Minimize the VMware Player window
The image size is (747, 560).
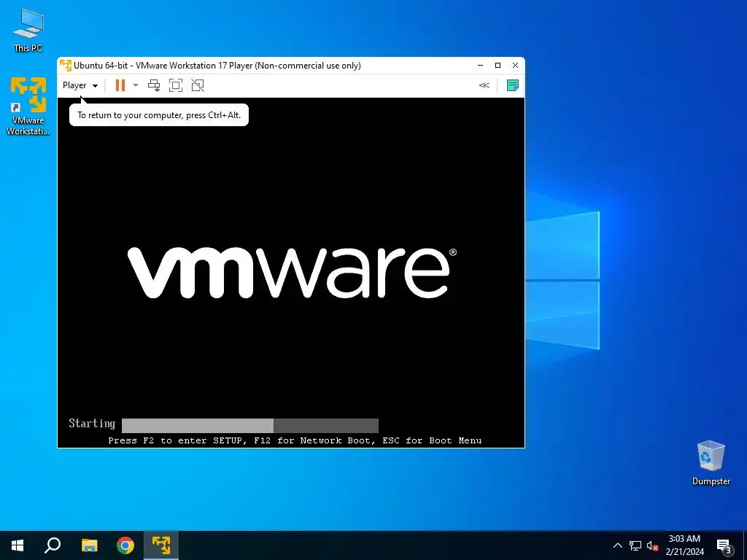(x=480, y=65)
